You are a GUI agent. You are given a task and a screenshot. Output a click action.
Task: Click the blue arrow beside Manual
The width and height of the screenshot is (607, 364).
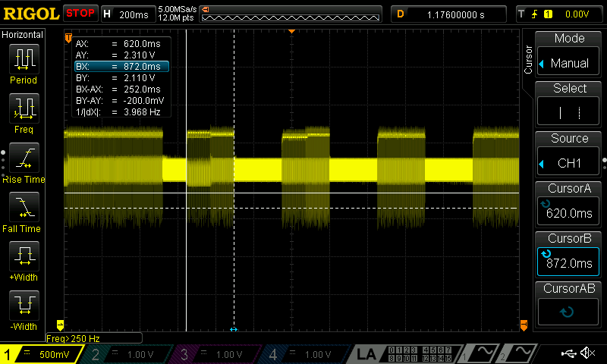coord(542,64)
